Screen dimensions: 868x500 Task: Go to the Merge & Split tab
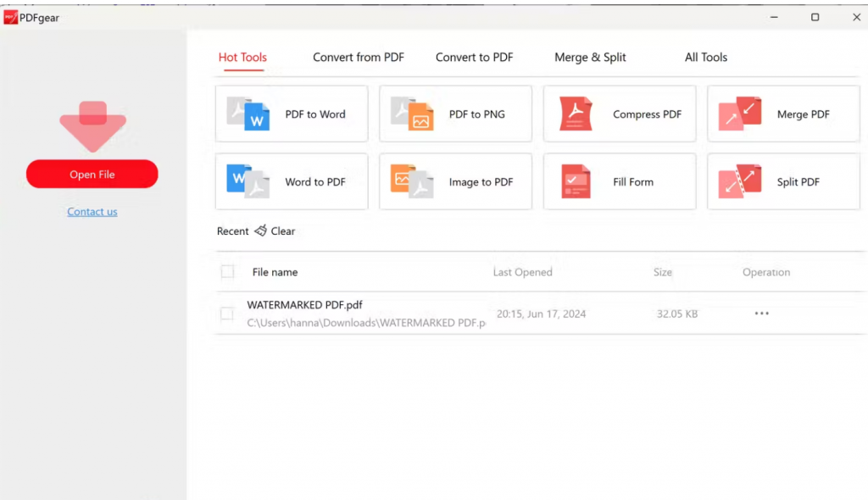[x=590, y=58]
